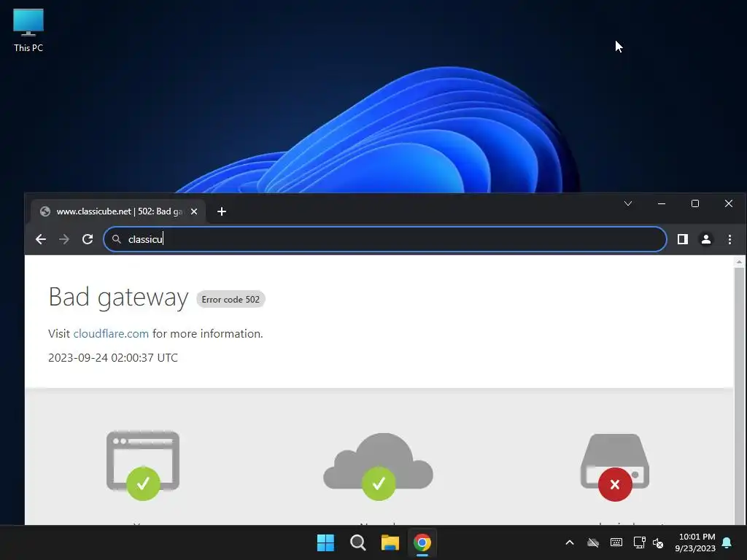
Task: Open Chrome three-dot menu
Action: tap(729, 239)
